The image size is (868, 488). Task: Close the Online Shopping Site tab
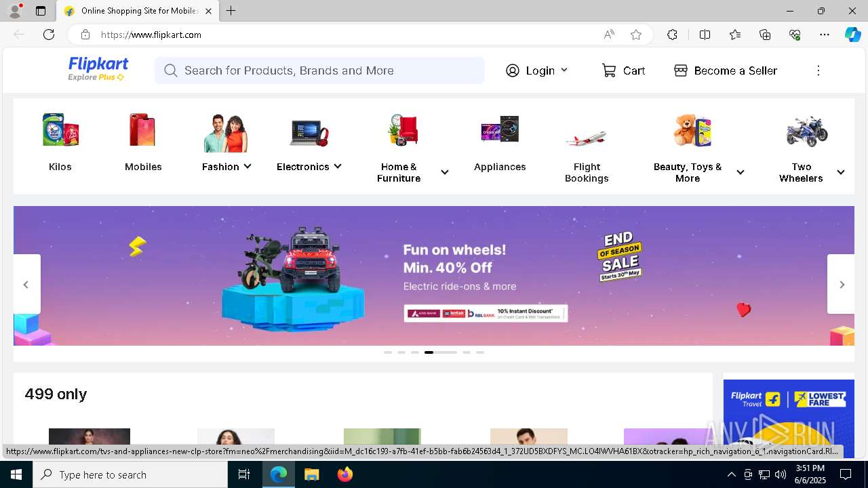pyautogui.click(x=208, y=11)
